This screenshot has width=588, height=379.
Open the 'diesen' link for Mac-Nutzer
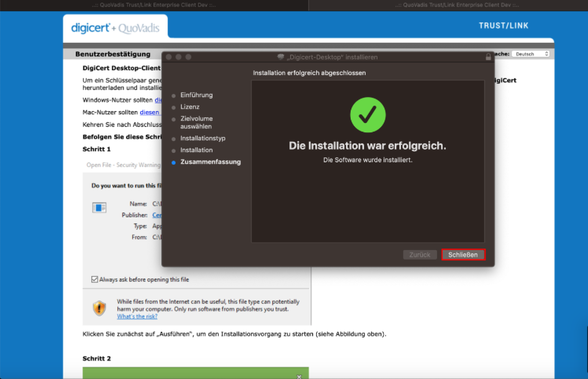tap(150, 112)
